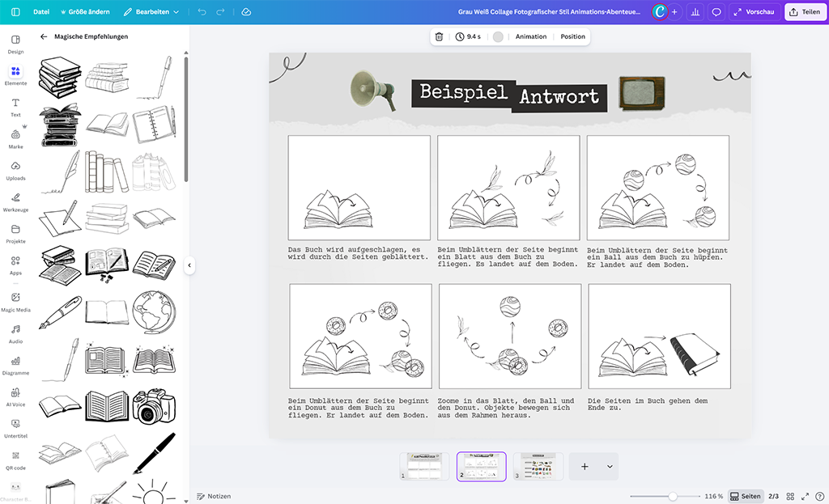Open grid view icon
This screenshot has height=504, width=829.
(x=790, y=496)
